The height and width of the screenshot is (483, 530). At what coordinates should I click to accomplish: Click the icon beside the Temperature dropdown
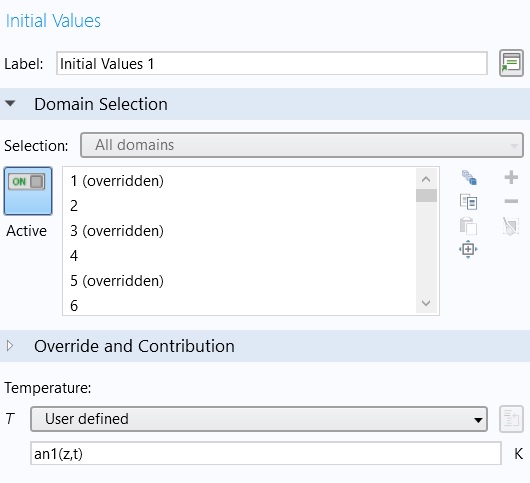point(511,419)
